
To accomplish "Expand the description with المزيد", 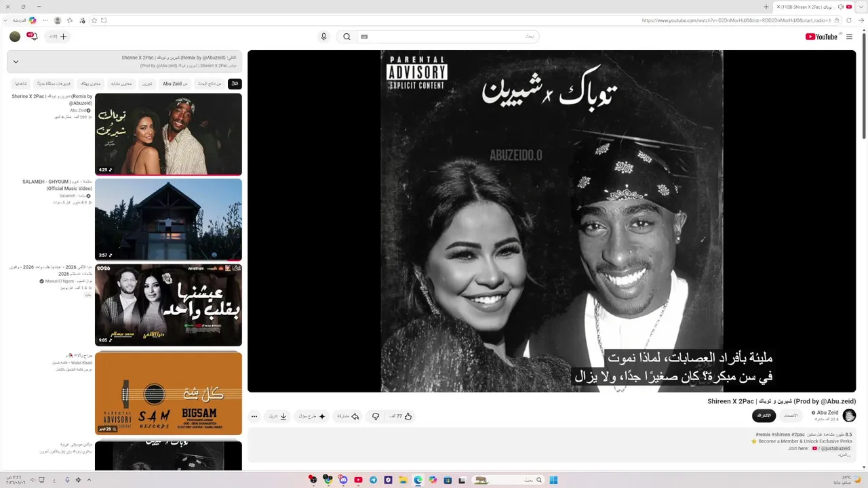I will 844,455.
